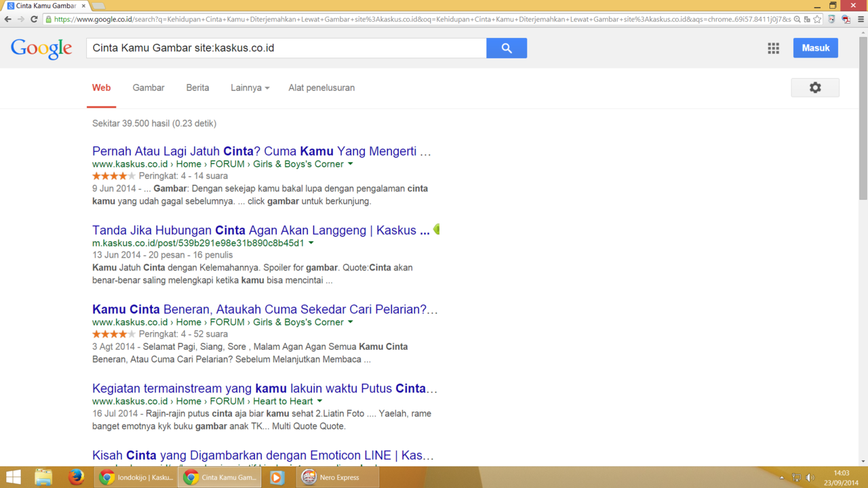Switch to the Berita tab

pyautogui.click(x=197, y=87)
